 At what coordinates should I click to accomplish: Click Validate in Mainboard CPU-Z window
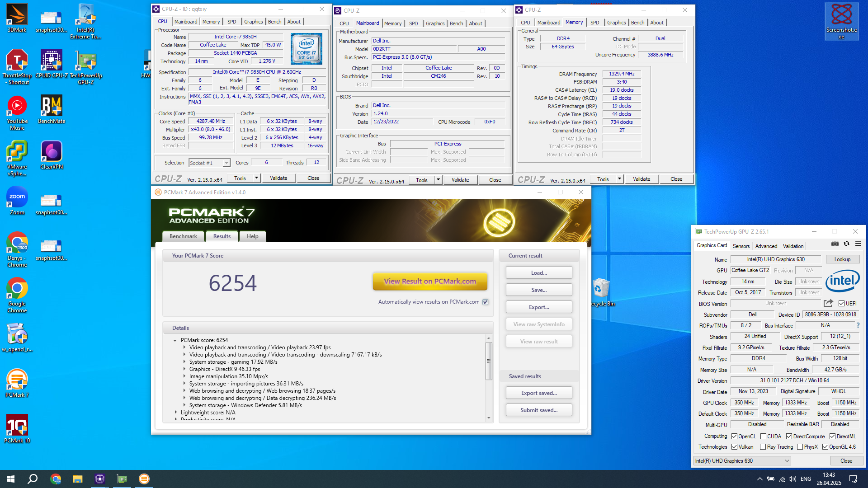tap(460, 180)
